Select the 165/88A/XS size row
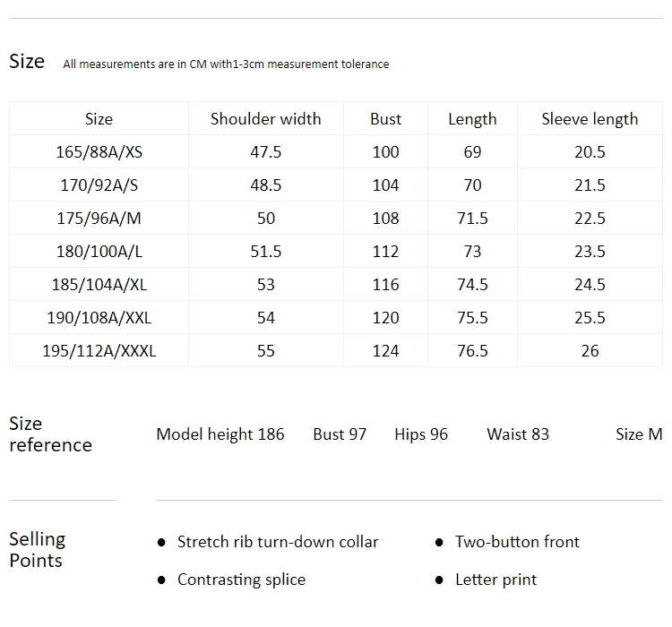672x627 pixels. (x=336, y=151)
